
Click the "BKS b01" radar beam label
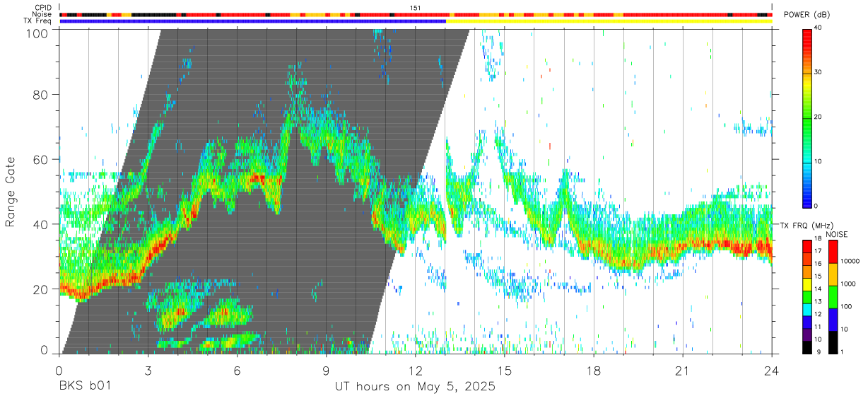point(84,387)
